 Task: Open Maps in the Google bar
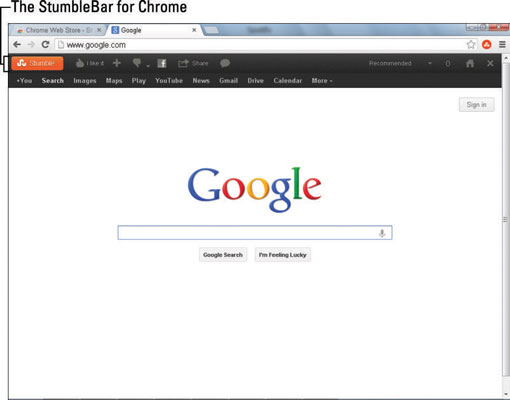(x=114, y=81)
